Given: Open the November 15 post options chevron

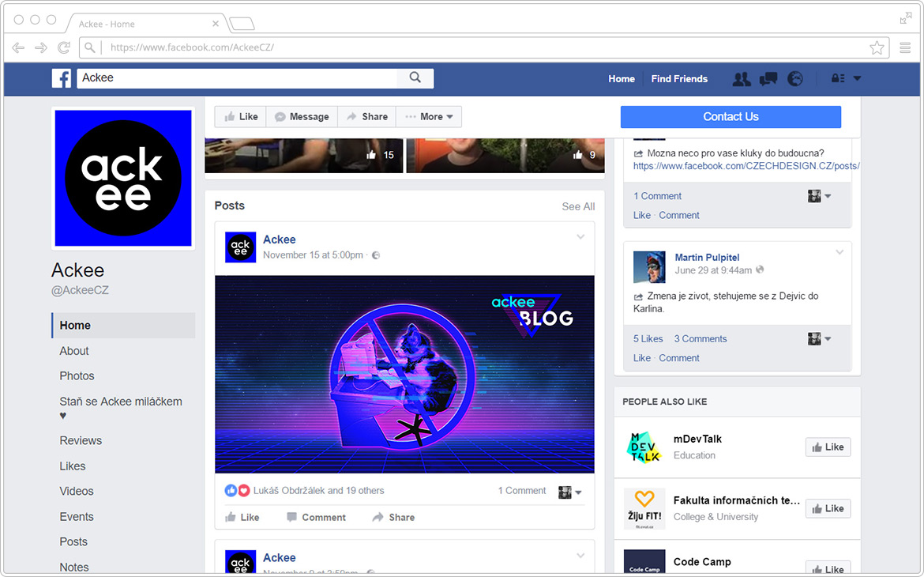Looking at the screenshot, I should coord(580,236).
